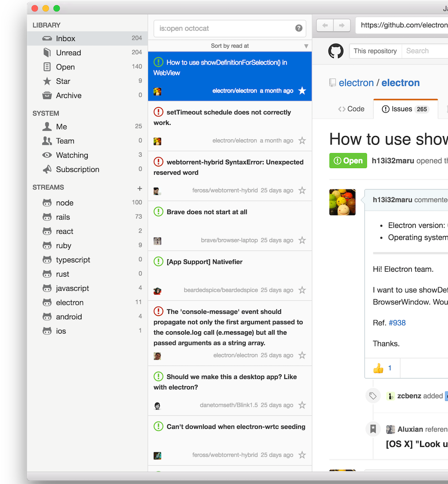Go forward with browser forward arrow

tap(342, 26)
